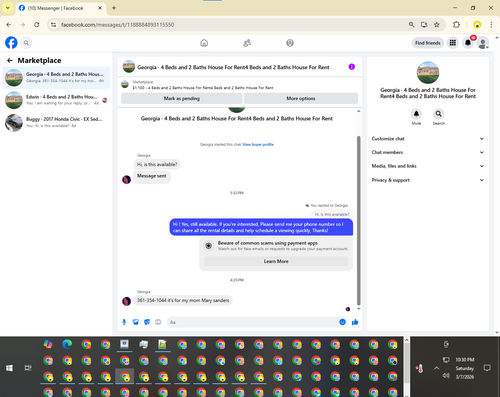Open the account profile avatar menu
This screenshot has height=397, width=500.
point(483,43)
